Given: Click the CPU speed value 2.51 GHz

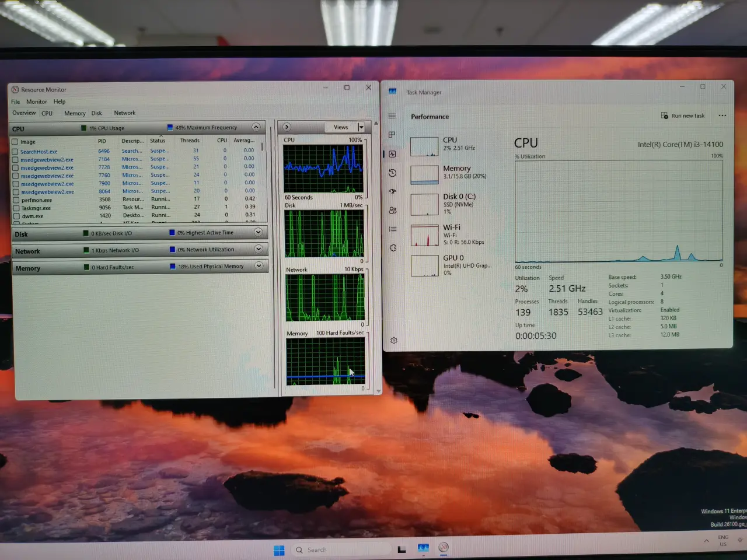Looking at the screenshot, I should [x=567, y=288].
